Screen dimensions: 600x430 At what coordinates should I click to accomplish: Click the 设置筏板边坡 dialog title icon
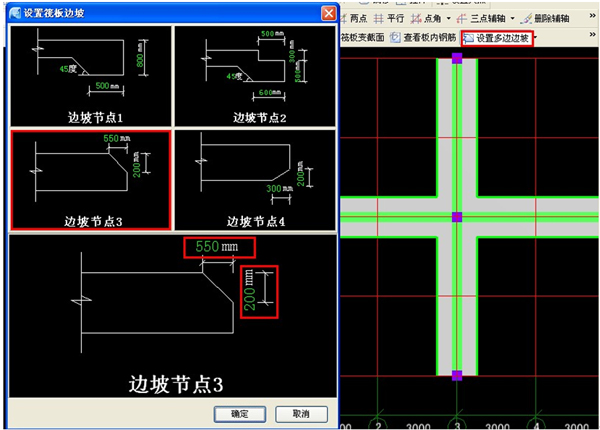coord(15,13)
